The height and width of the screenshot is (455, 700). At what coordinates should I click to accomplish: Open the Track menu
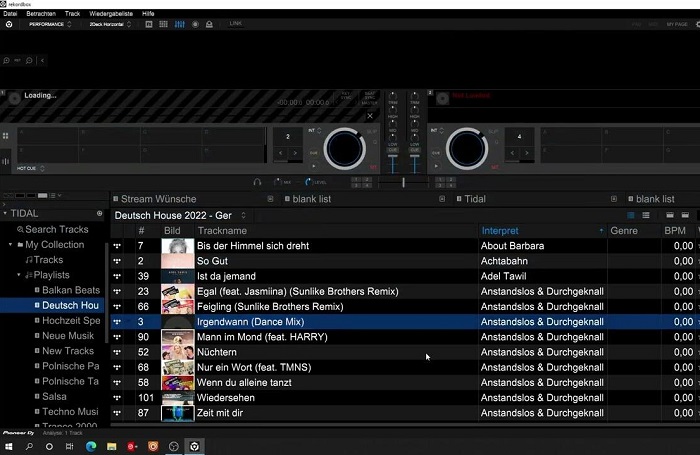[72, 13]
